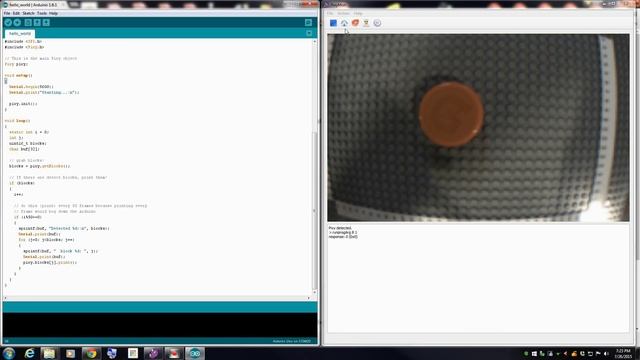Viewport: 640px width, 360px height.
Task: Click the Action Center flag tray icon
Action: pyautogui.click(x=598, y=353)
